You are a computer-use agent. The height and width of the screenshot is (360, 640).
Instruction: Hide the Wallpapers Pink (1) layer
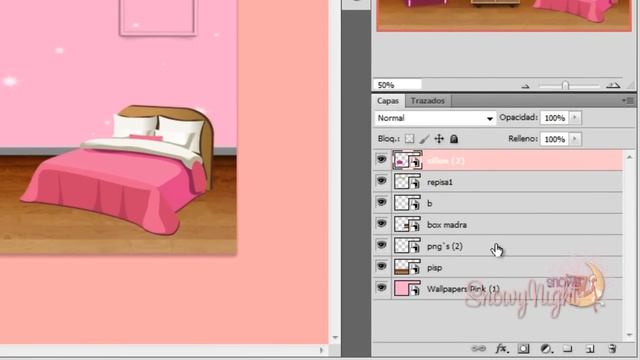[x=382, y=288]
